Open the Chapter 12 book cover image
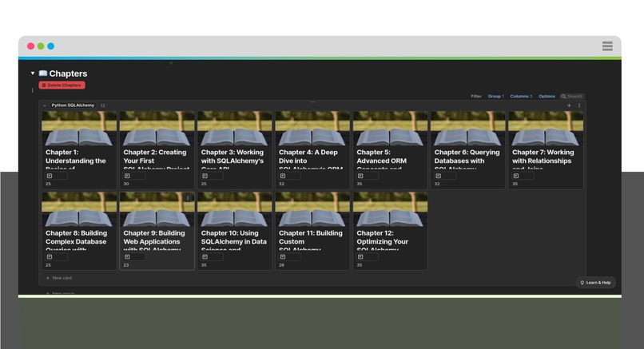The image size is (644, 349). click(390, 209)
